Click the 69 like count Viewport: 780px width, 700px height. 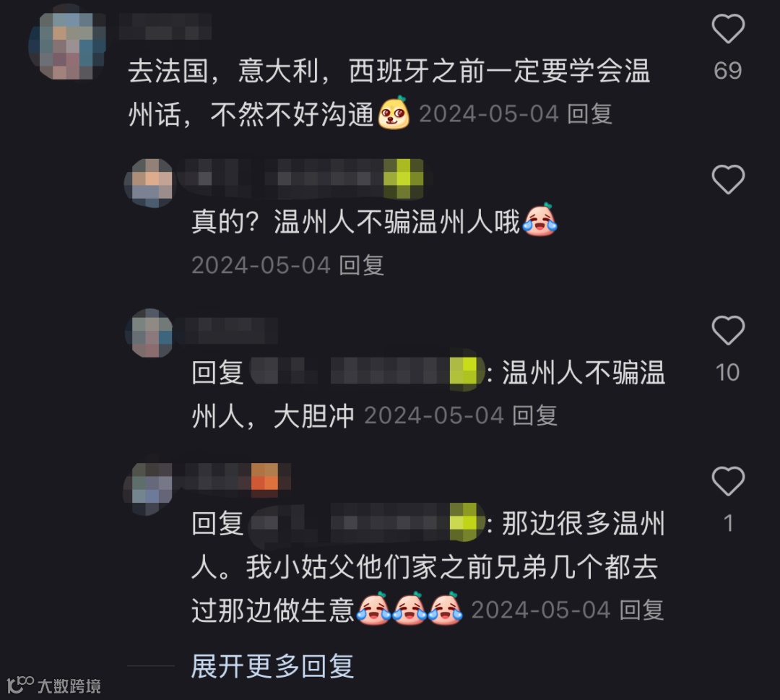(728, 71)
